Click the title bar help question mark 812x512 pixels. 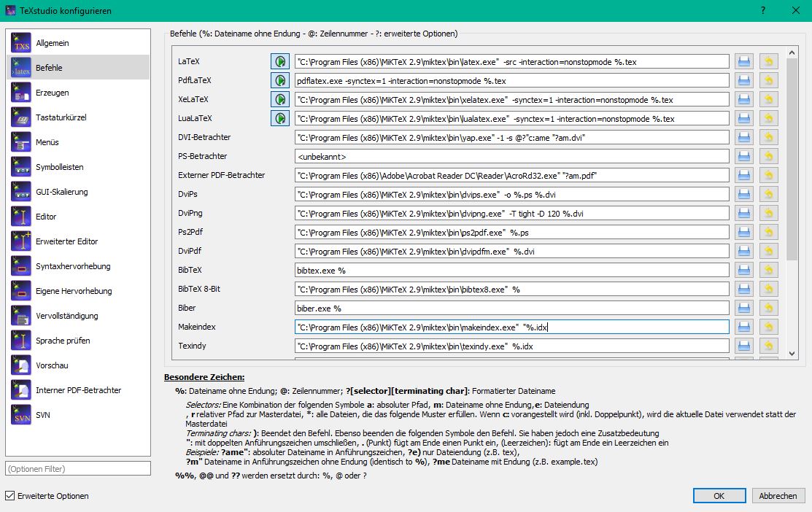763,10
